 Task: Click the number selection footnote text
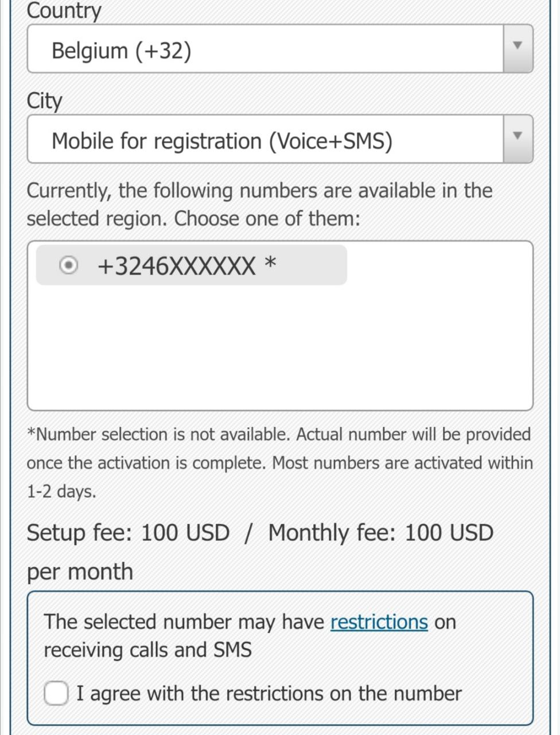[x=279, y=463]
